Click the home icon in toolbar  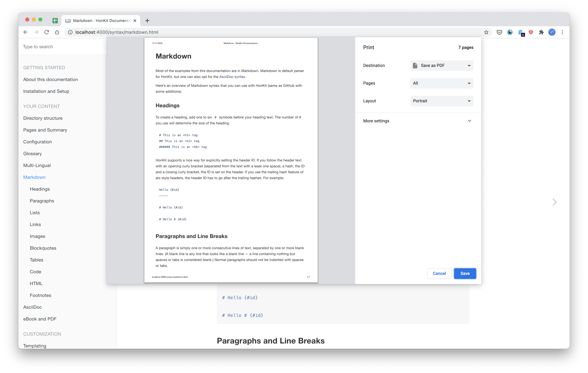(57, 32)
